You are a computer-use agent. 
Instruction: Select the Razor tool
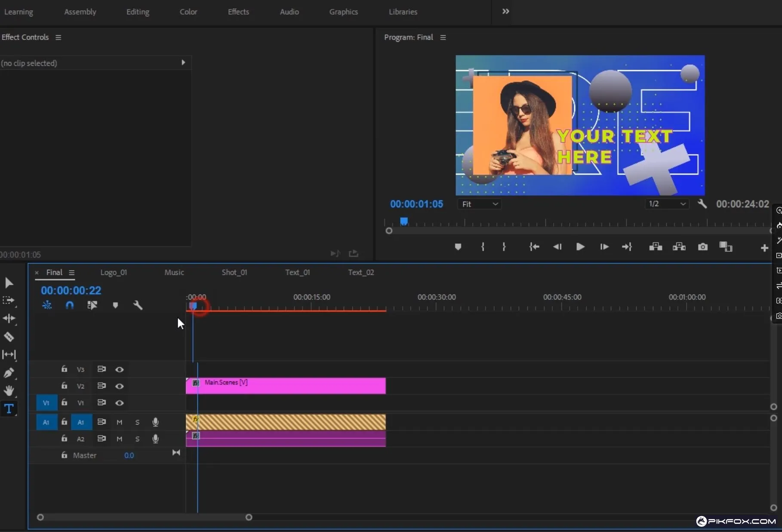pyautogui.click(x=9, y=337)
